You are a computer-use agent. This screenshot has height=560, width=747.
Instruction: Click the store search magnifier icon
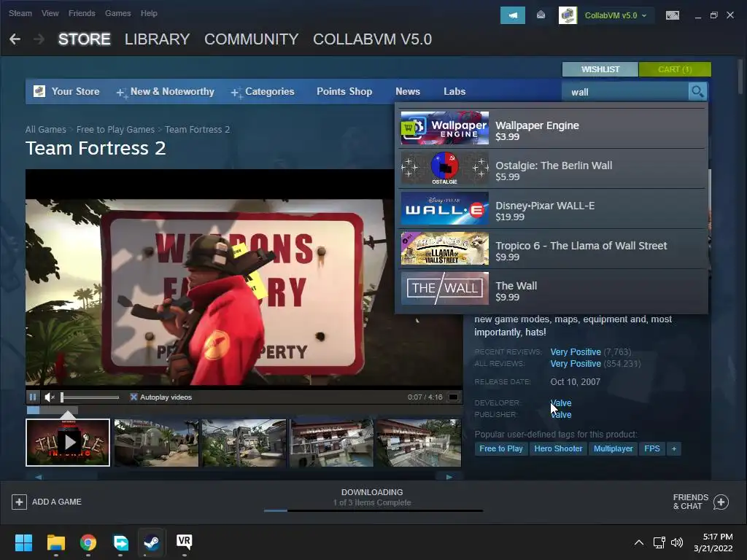(697, 91)
